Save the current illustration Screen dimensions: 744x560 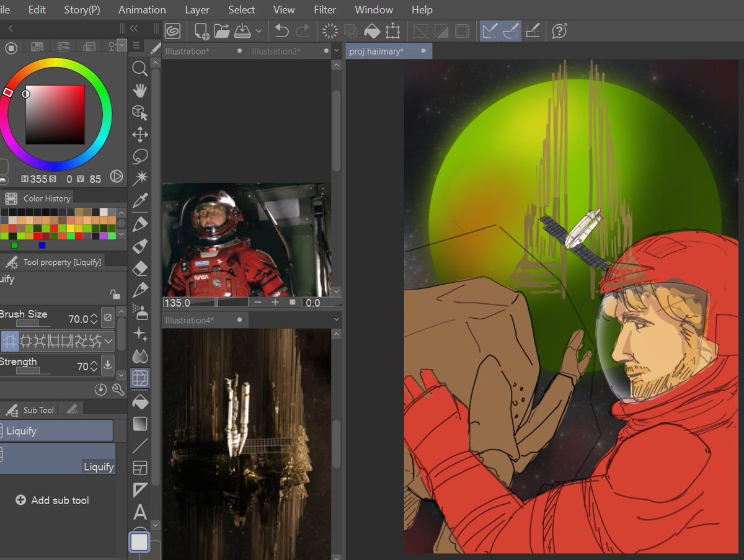pos(242,30)
